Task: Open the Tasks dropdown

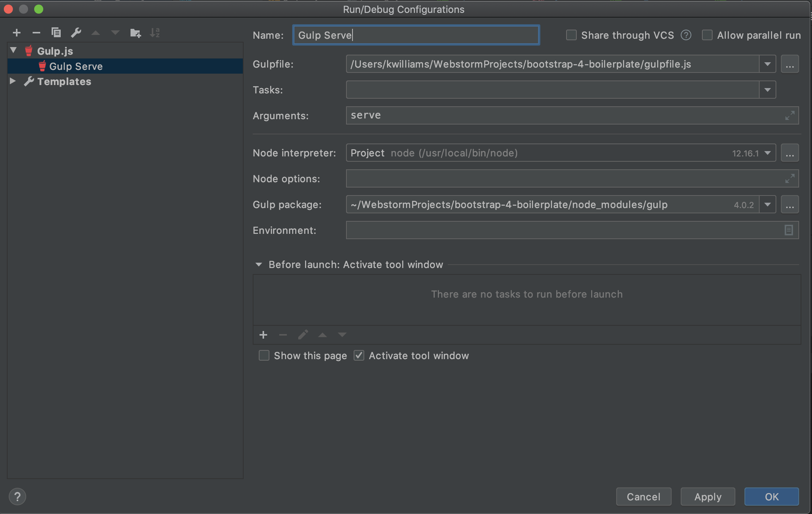Action: tap(767, 90)
